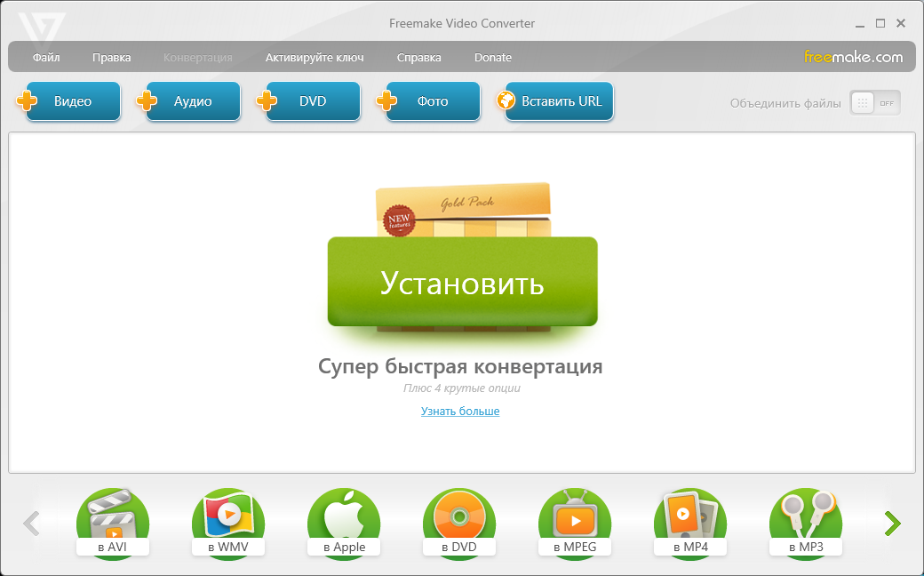Viewport: 924px width, 576px height.
Task: Convert to AVI format icon
Action: point(113,523)
